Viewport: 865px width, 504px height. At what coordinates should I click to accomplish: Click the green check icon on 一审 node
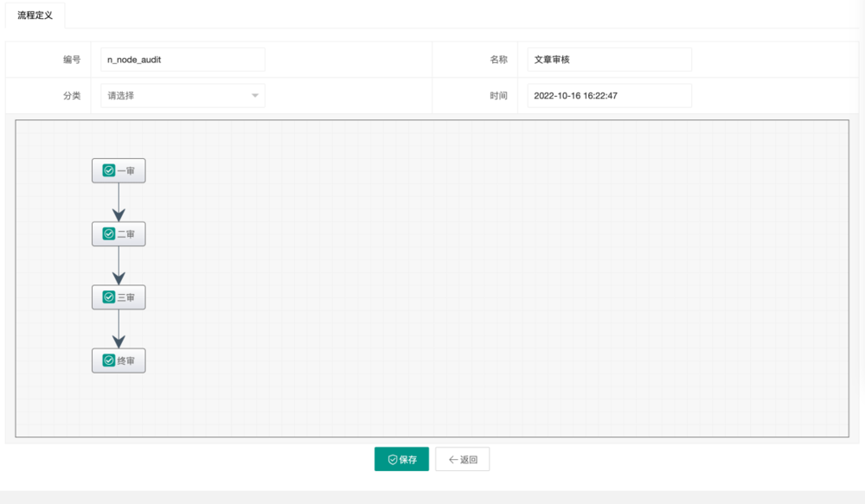pyautogui.click(x=108, y=171)
